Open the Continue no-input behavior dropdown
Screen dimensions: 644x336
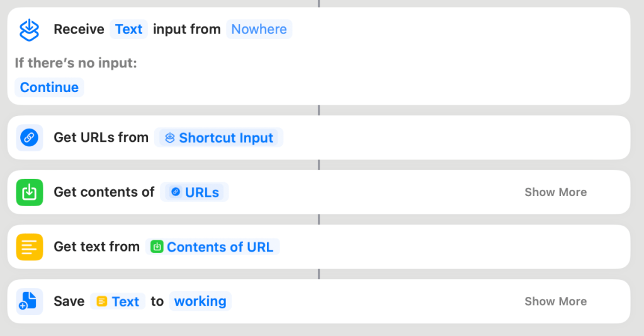click(x=49, y=88)
